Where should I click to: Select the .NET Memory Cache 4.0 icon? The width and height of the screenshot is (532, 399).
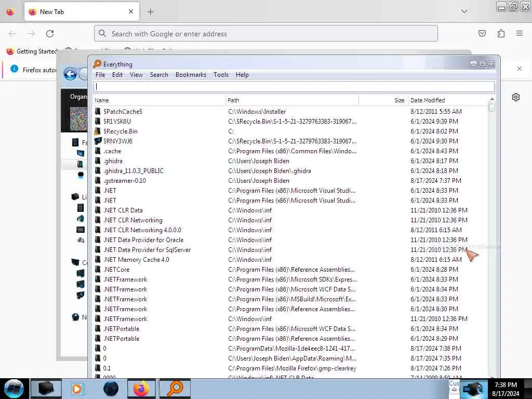pos(98,260)
